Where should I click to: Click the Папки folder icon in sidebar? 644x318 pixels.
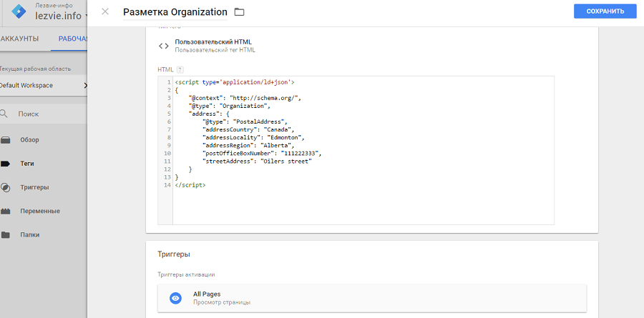pyautogui.click(x=6, y=234)
